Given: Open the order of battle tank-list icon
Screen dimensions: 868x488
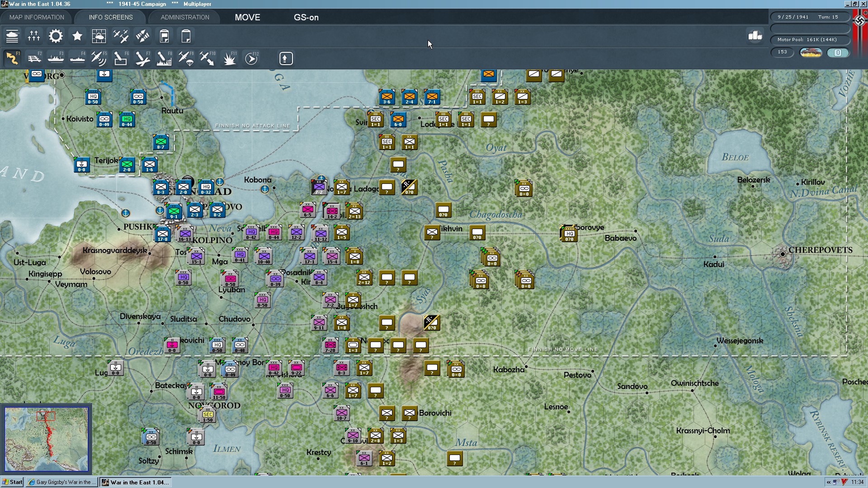Looking at the screenshot, I should point(12,36).
